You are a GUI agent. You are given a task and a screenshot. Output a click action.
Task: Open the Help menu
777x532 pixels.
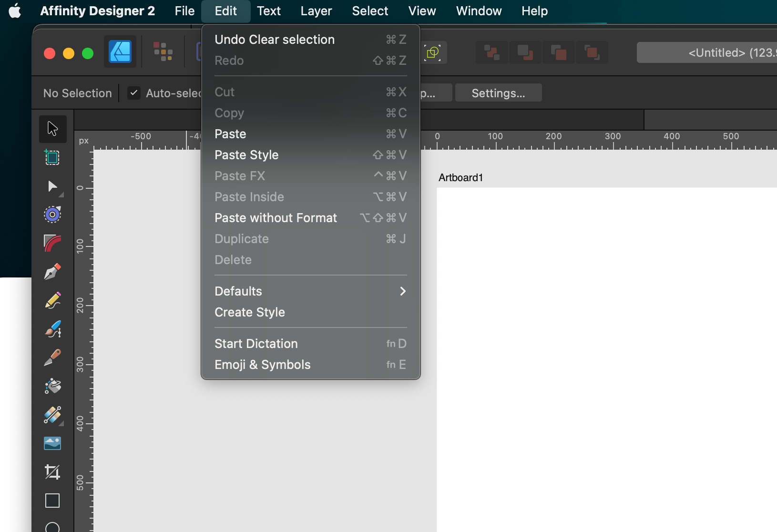click(534, 11)
